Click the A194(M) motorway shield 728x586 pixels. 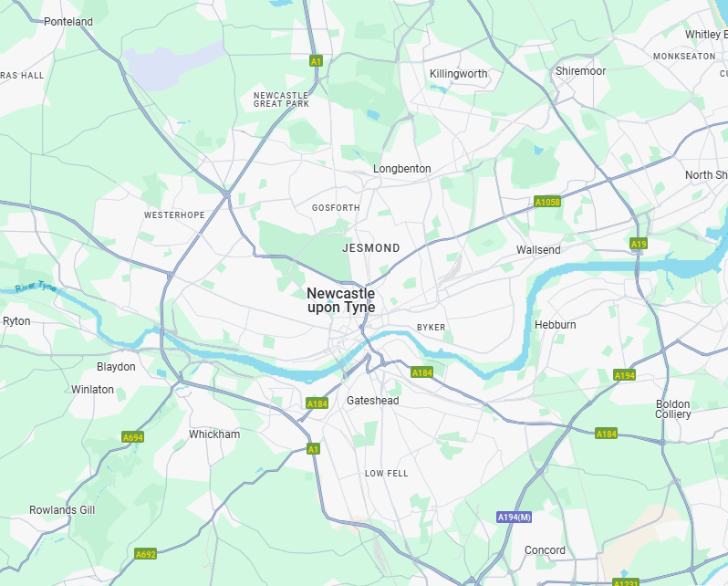514,518
